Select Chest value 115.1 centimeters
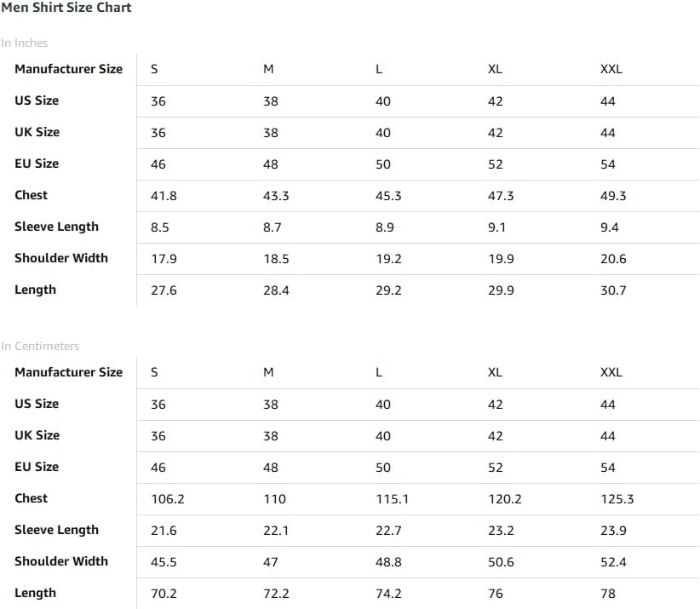Viewport: 700px width, 609px height. pos(392,499)
